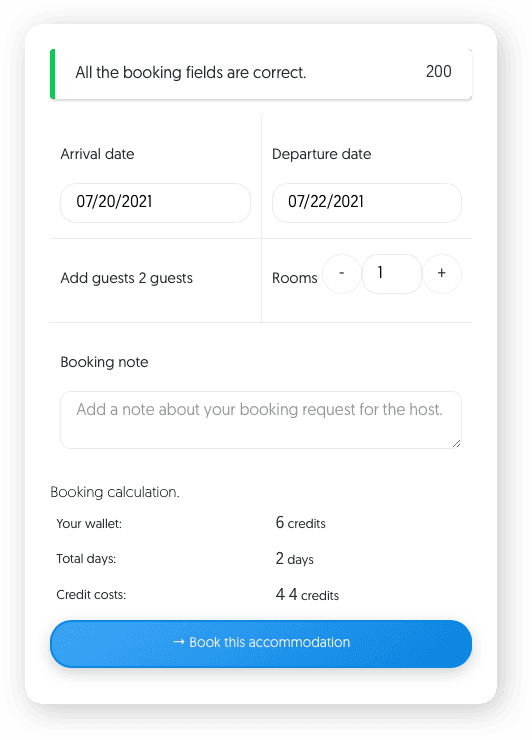This screenshot has width=532, height=740.
Task: Select the Total days value of 2 days
Action: coord(295,559)
